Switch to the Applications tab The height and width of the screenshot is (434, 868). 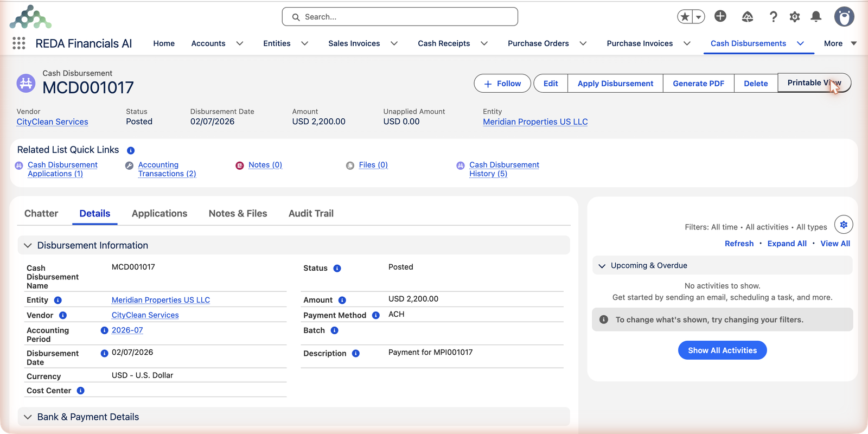coord(159,213)
